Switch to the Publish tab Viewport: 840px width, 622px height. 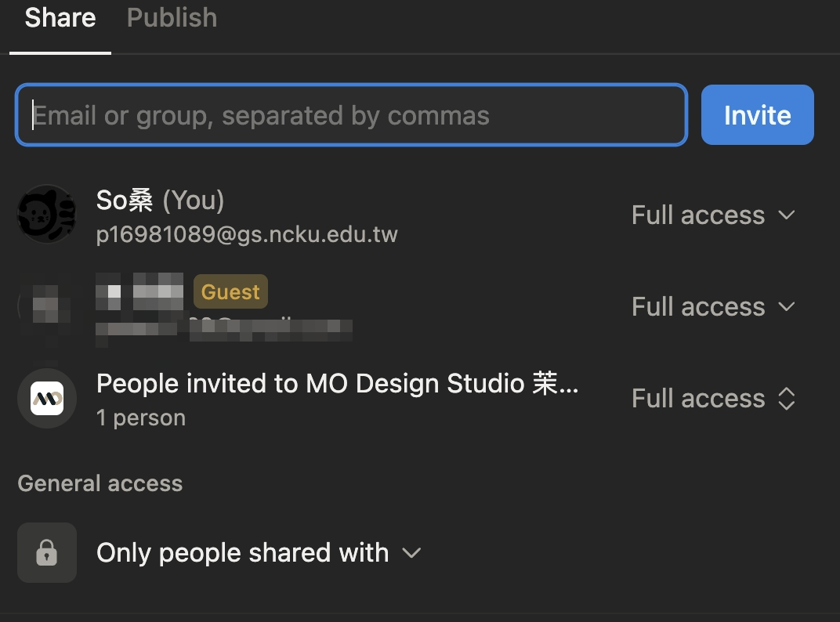[172, 17]
